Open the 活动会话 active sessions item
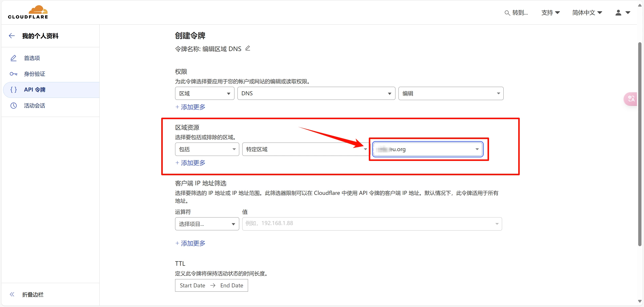 [34, 106]
